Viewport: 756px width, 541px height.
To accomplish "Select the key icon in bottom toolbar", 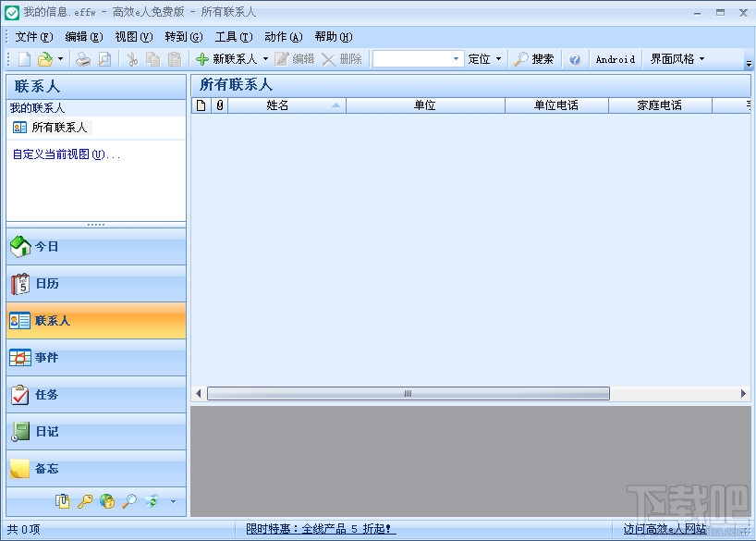I will pyautogui.click(x=85, y=500).
